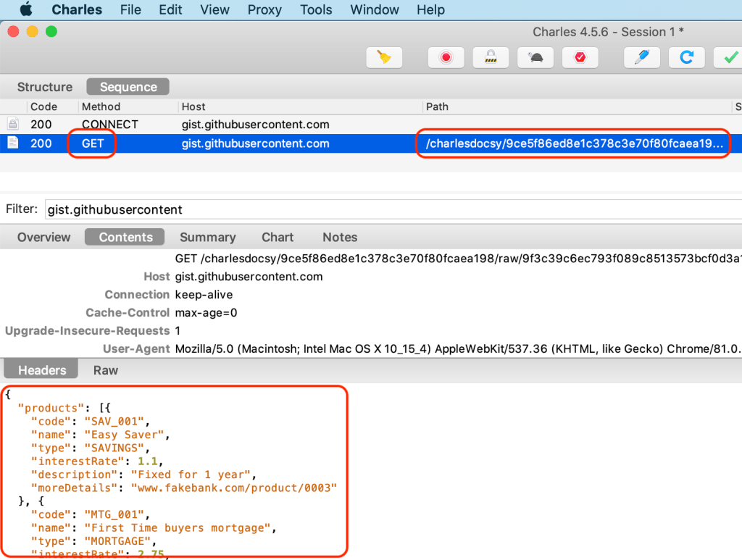
Task: Open the Overview tab
Action: click(44, 238)
